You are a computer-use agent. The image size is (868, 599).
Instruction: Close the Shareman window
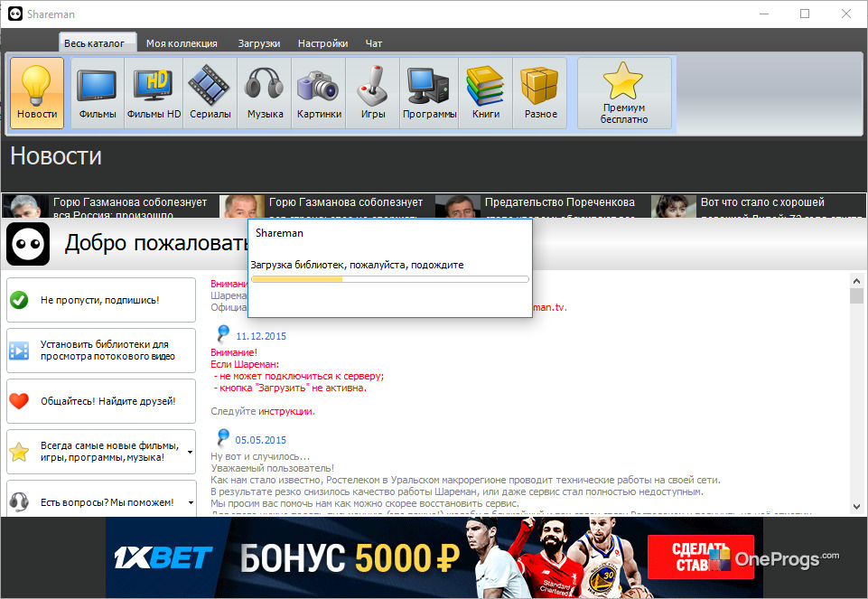pyautogui.click(x=845, y=14)
